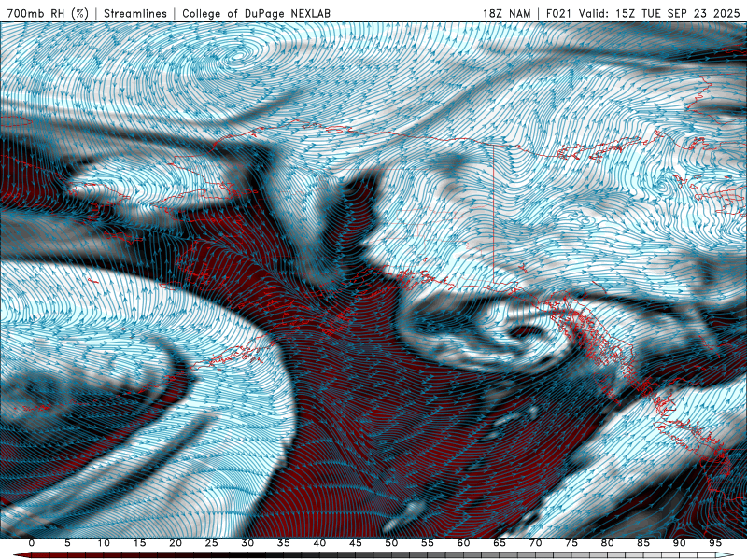Click the colorbar label "0"

(32, 543)
